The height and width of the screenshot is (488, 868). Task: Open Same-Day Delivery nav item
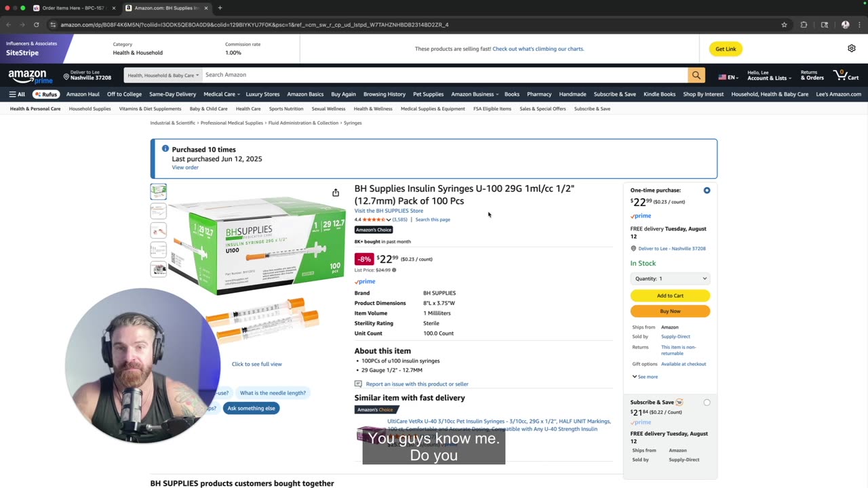click(172, 94)
